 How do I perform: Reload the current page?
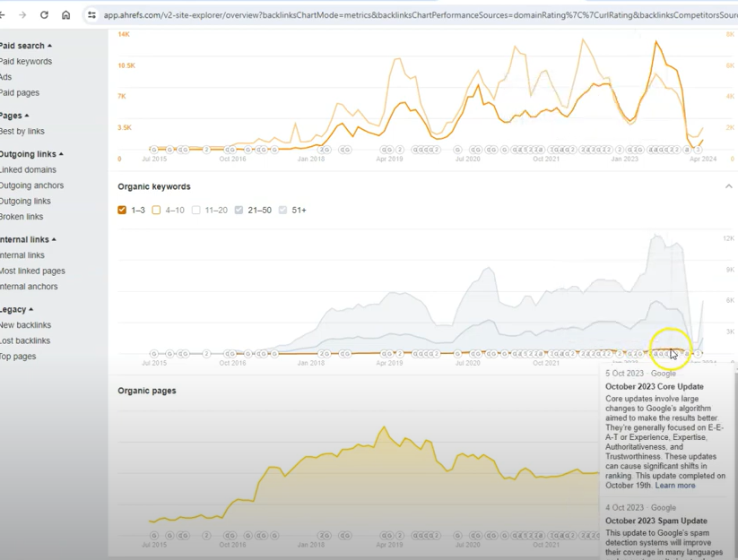tap(44, 15)
